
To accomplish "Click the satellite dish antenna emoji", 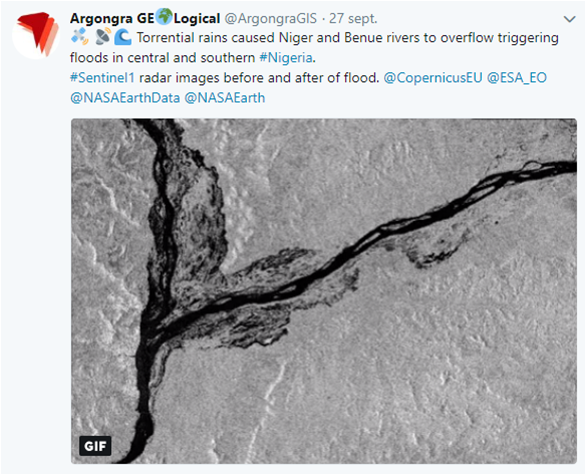I will [x=102, y=37].
